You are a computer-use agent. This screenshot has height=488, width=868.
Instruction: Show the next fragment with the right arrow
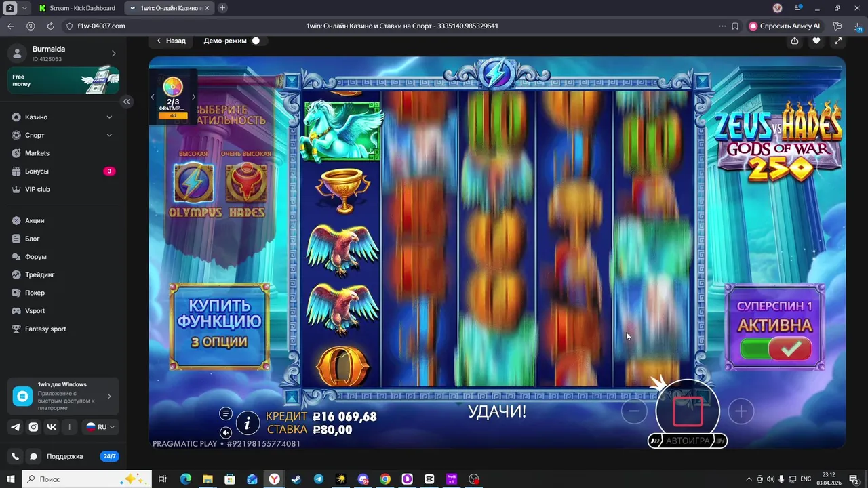tap(193, 97)
